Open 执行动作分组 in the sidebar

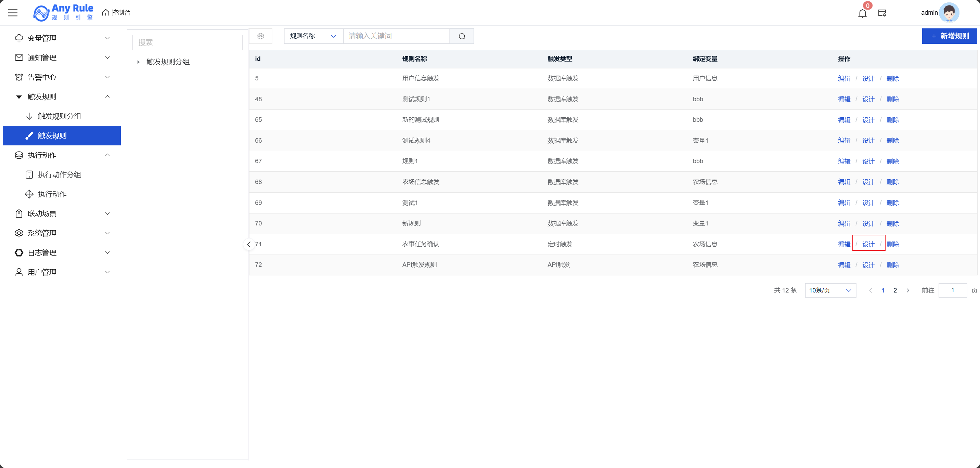pyautogui.click(x=59, y=174)
